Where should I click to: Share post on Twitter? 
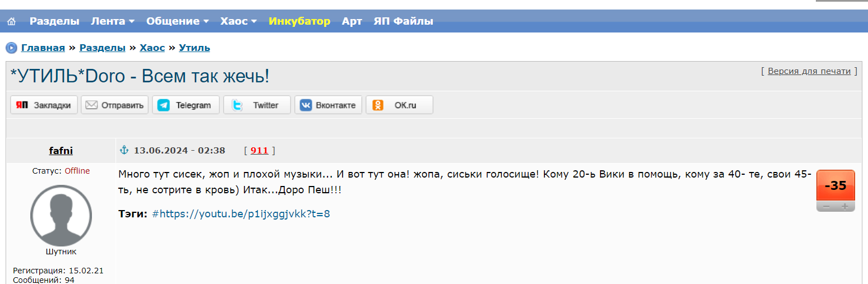[257, 105]
